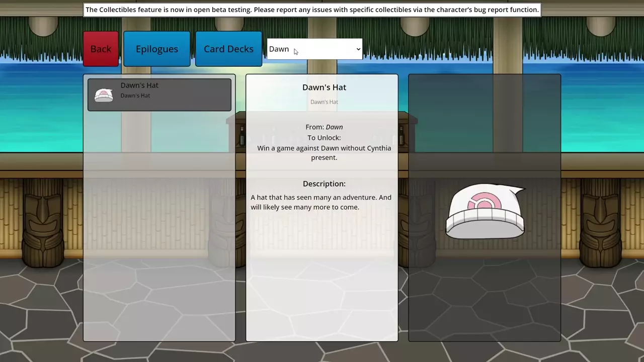Click the To Unlock label
The width and height of the screenshot is (644, 362).
324,138
